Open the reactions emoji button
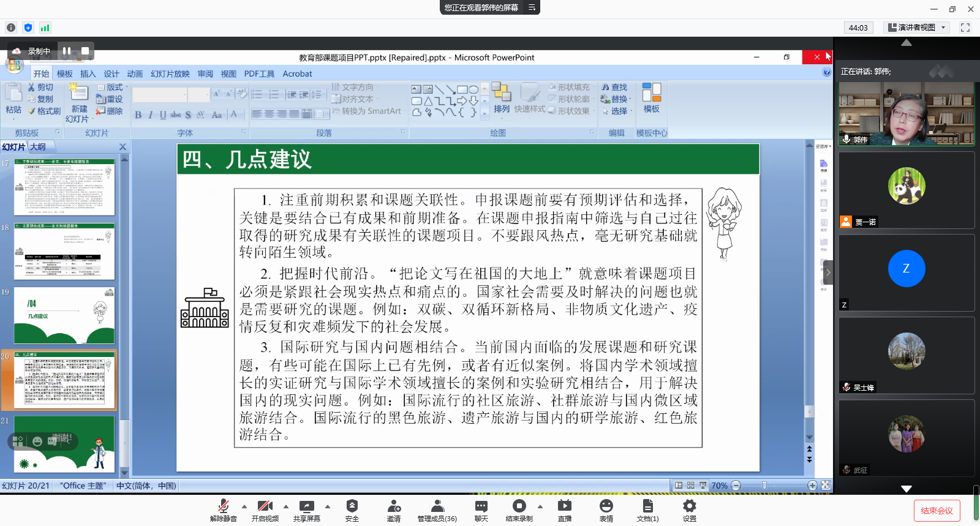Image resolution: width=980 pixels, height=526 pixels. [606, 506]
